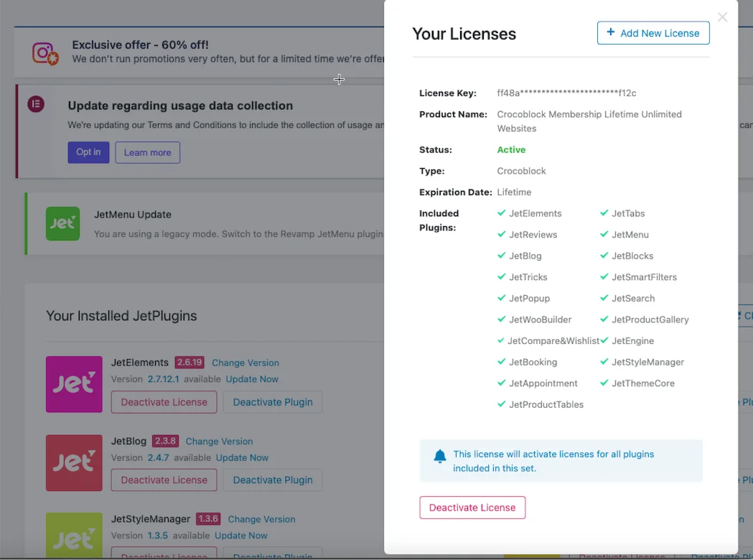Change Version for JetBlog
The width and height of the screenshot is (753, 560).
tap(219, 442)
